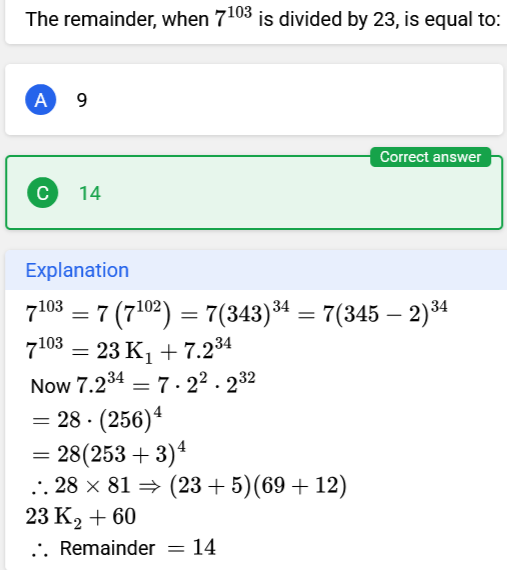Click the final line Remainder = 14
Screen dimensions: 507x570
(124, 547)
